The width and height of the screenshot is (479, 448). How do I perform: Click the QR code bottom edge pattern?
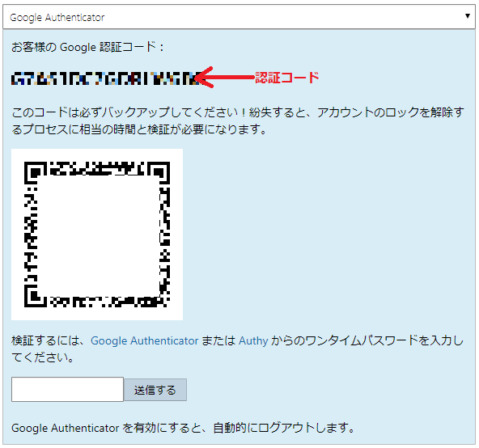(109, 302)
